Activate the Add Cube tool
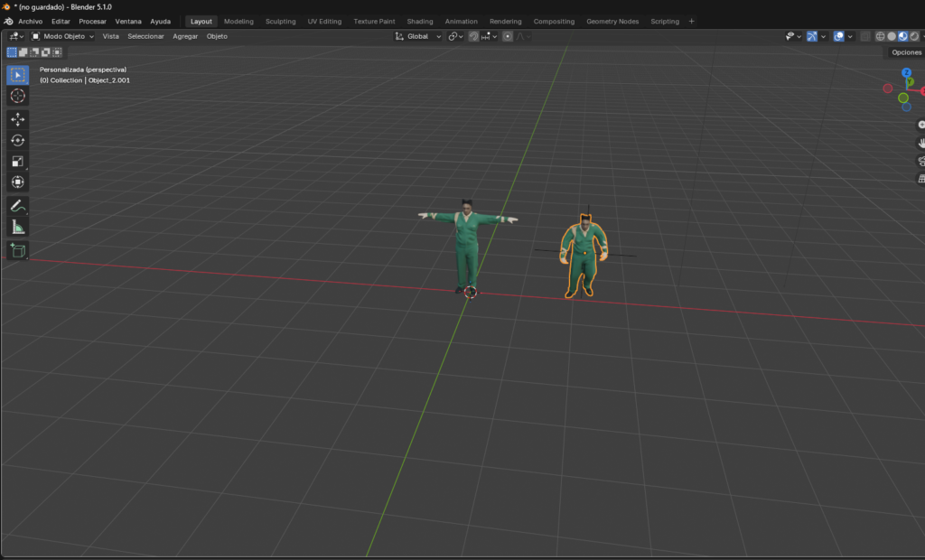This screenshot has width=925, height=560. coord(17,251)
